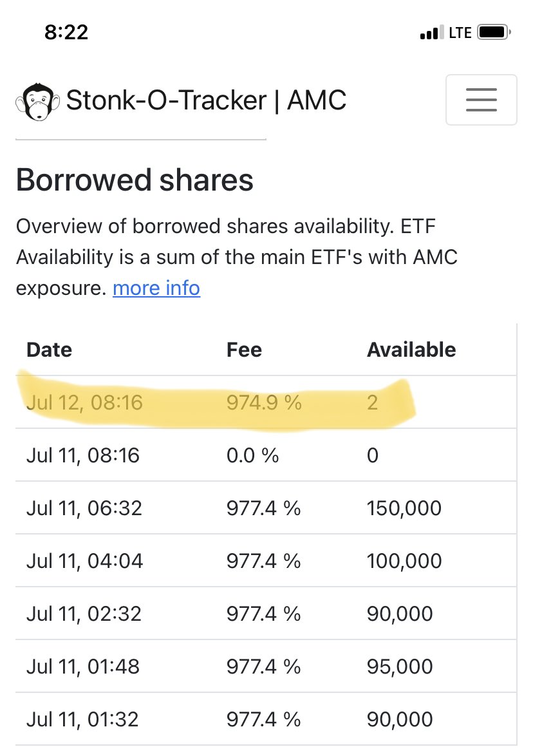
Task: Click the Stonk-O-Tracker | AMC title
Action: click(206, 100)
